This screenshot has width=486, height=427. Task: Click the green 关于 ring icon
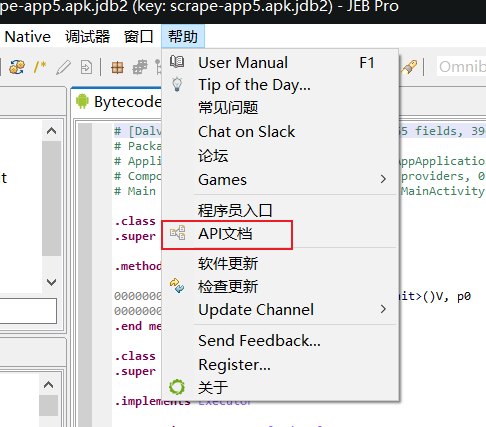pyautogui.click(x=177, y=387)
